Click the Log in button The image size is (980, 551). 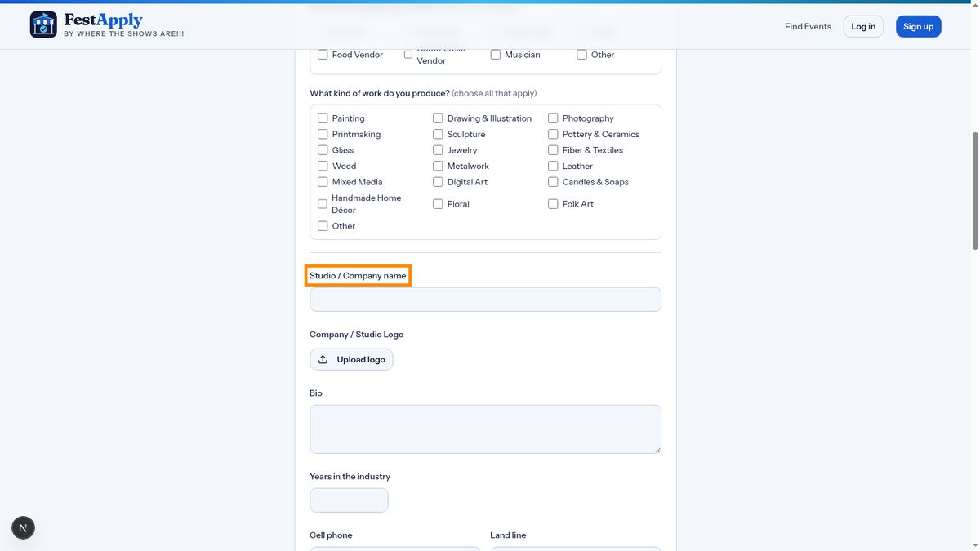click(863, 26)
